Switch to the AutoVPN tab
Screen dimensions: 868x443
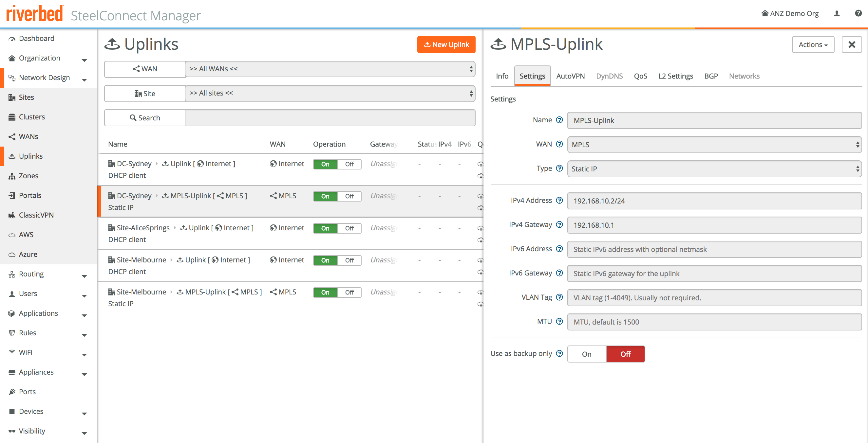point(570,76)
